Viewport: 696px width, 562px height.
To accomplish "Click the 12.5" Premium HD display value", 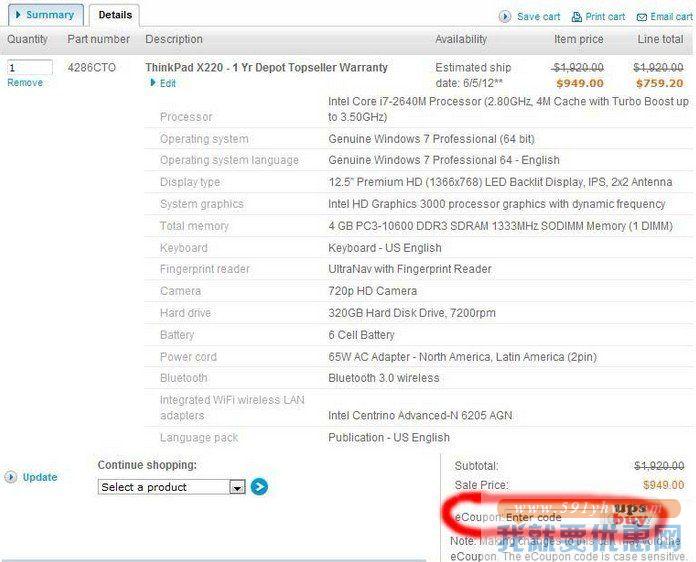I will click(500, 182).
